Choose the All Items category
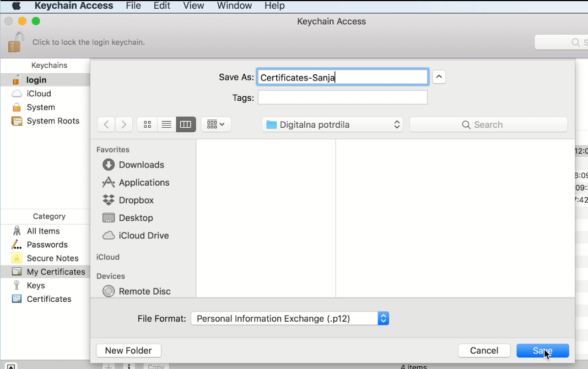The image size is (588, 369). click(45, 231)
